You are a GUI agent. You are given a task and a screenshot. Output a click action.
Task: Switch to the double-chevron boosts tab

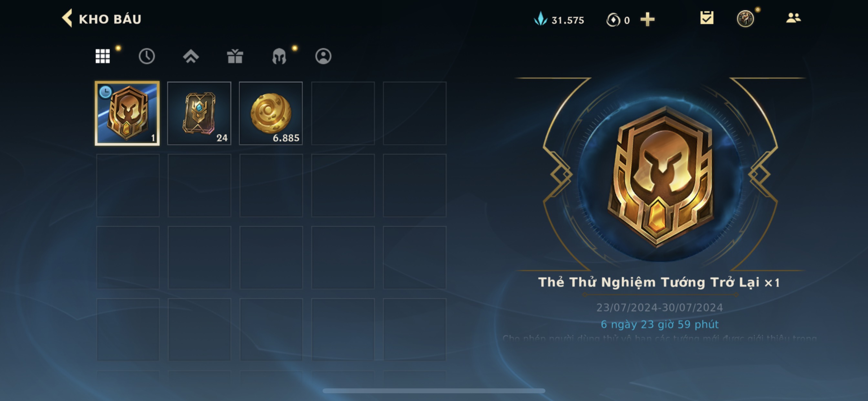tap(191, 56)
